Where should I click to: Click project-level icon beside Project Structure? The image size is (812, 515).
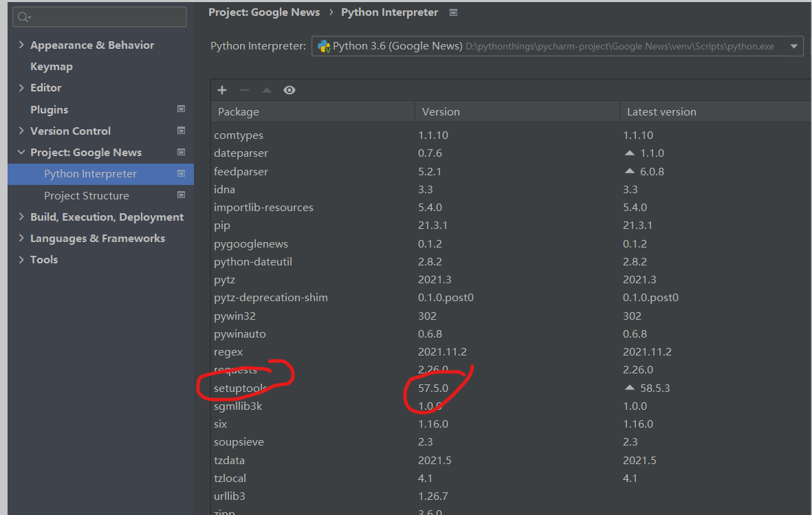[x=182, y=195]
